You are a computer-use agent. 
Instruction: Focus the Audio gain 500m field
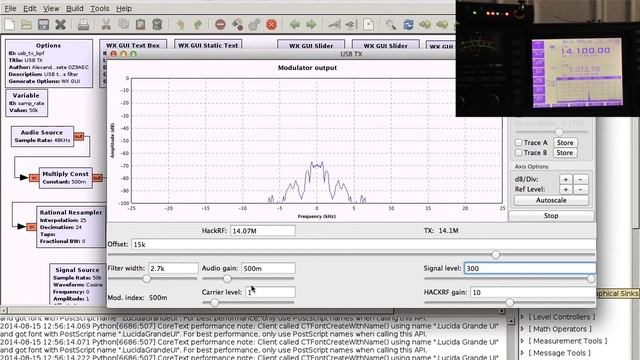(x=268, y=268)
